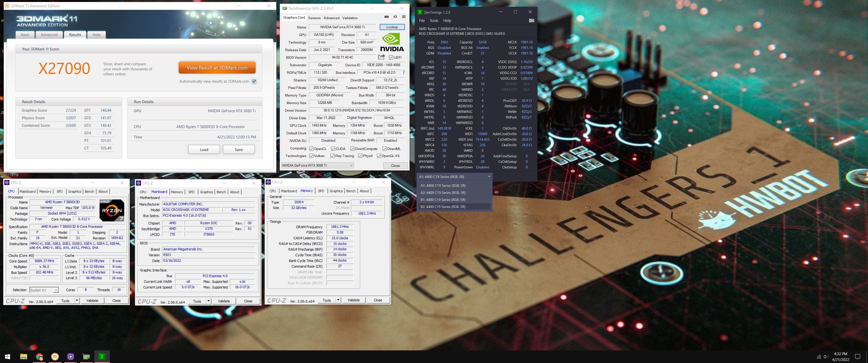Open the GPU selection dropdown in GPU-Z
The height and width of the screenshot is (363, 868).
(317, 165)
